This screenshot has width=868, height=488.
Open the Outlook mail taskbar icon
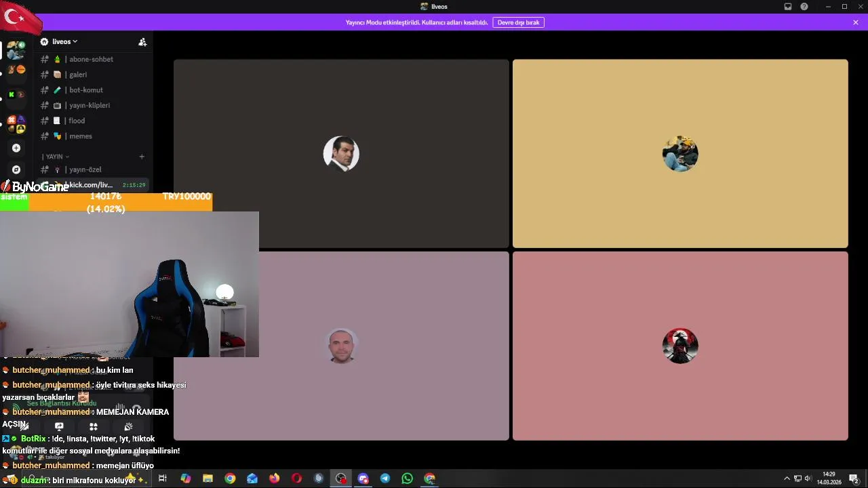coord(252,479)
